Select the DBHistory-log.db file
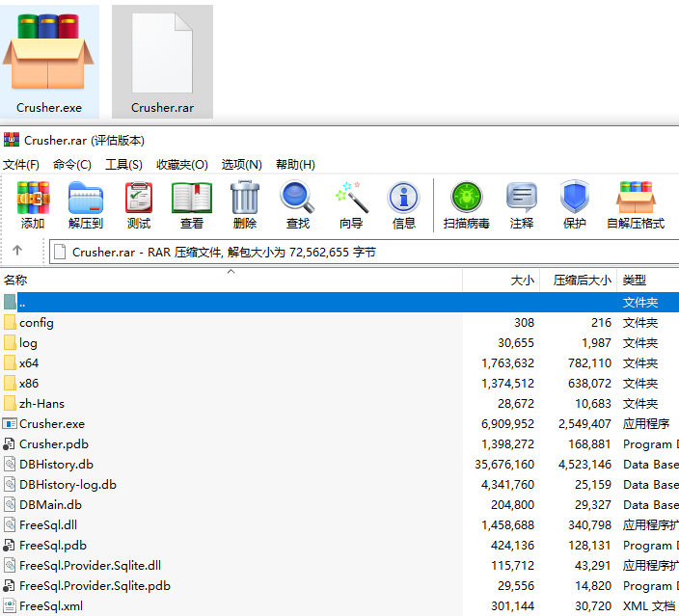679x616 pixels. (x=68, y=484)
